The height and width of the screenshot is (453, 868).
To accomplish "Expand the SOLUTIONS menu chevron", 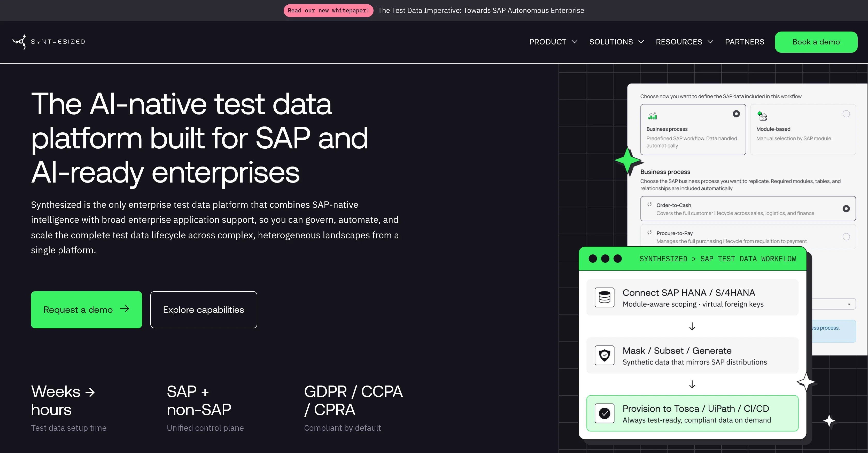I will 641,42.
